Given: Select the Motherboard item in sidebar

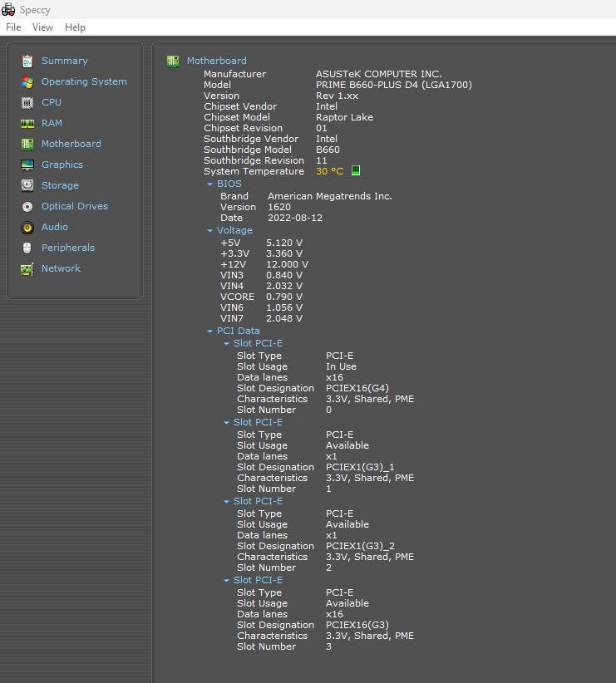Looking at the screenshot, I should 71,144.
